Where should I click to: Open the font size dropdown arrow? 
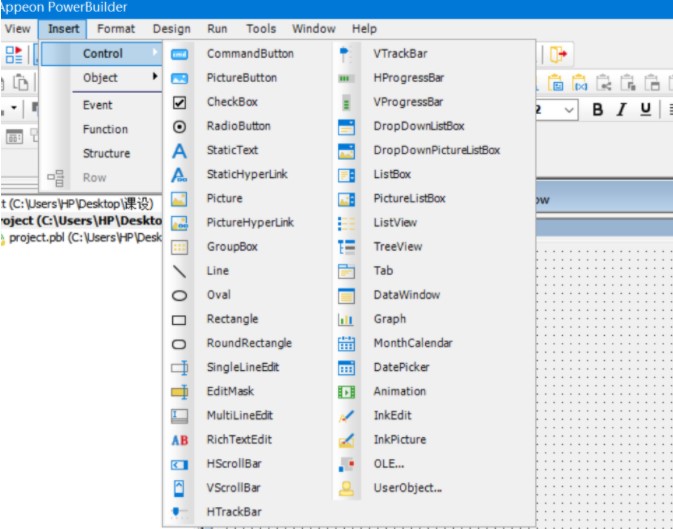[x=569, y=110]
